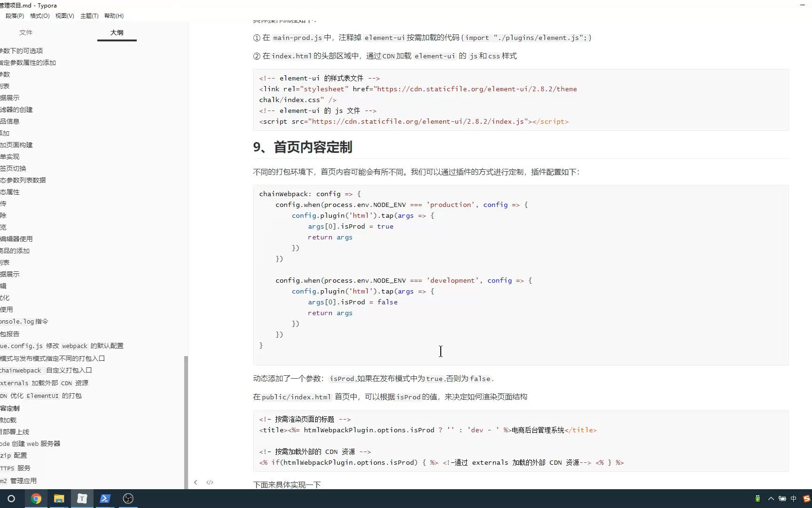Click the inline code main-prod.js
Screen dimensions: 812x508
point(297,38)
